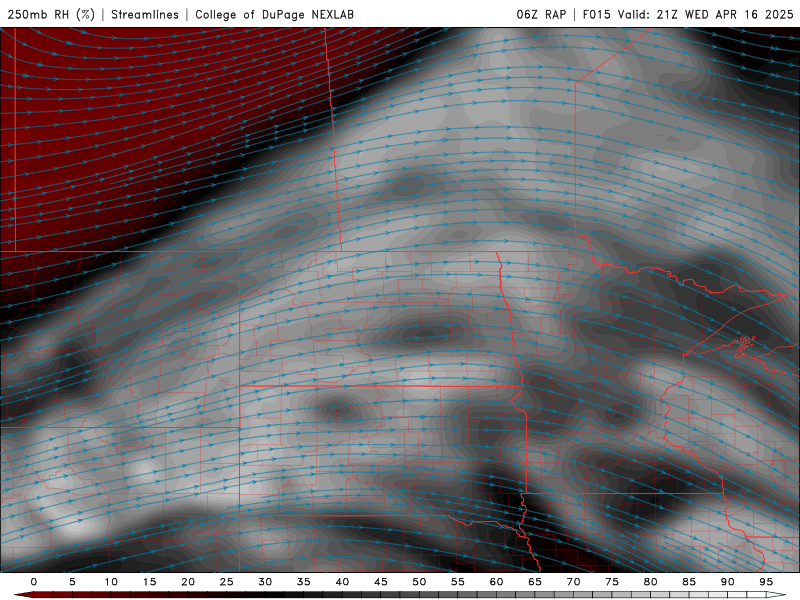
Task: Select the 'Streamlines' label in header
Action: click(145, 15)
